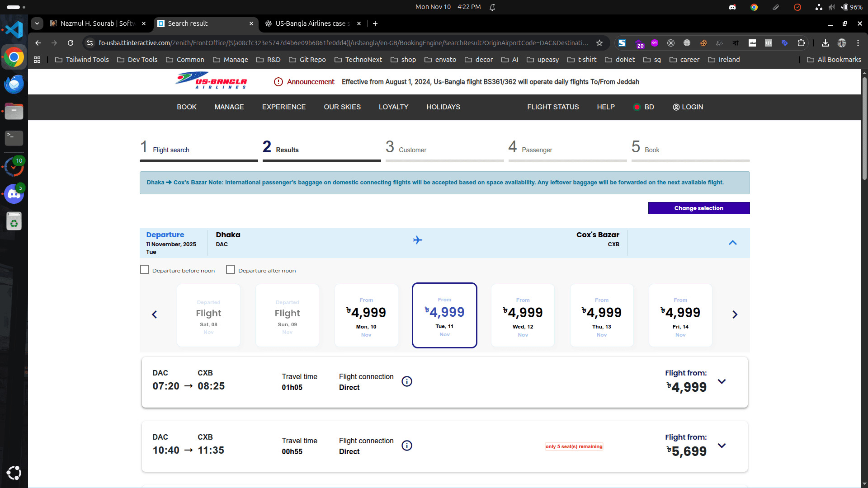Click the info icon beside Direct flight connection
This screenshot has width=868, height=488.
point(407,382)
